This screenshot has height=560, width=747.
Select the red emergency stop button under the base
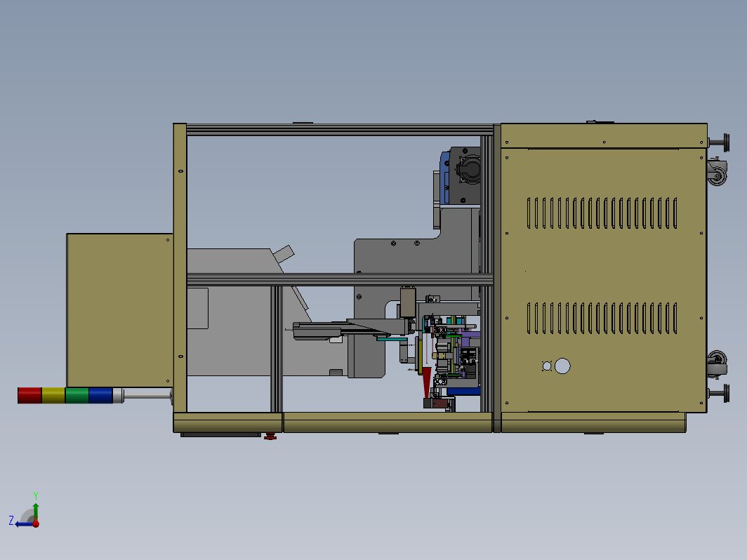tap(270, 436)
